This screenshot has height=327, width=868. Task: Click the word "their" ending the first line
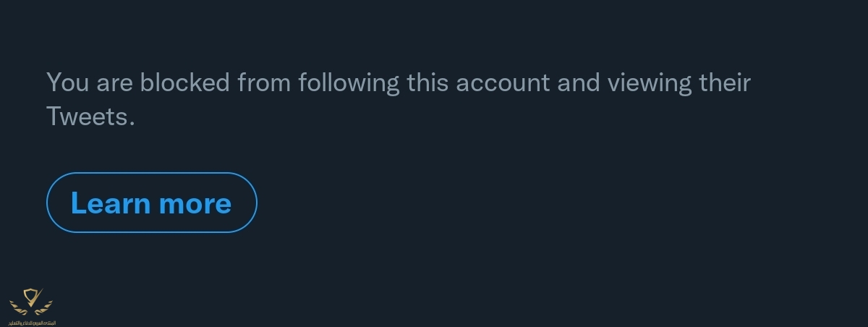(x=724, y=82)
